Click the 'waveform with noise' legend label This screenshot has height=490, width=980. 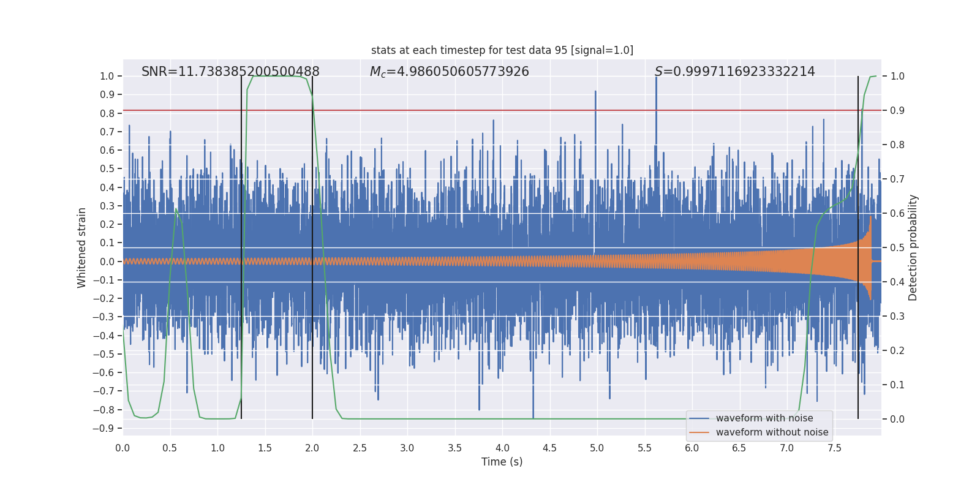coord(764,418)
